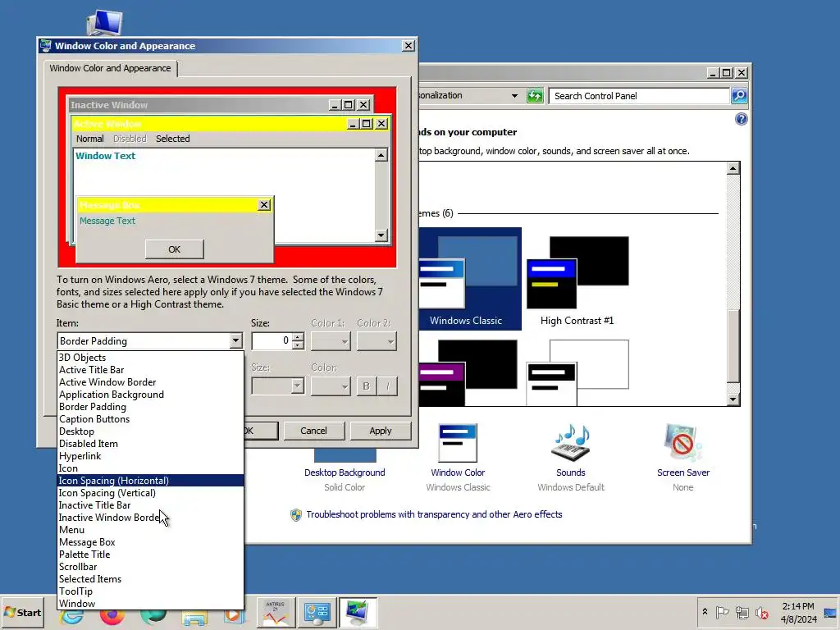This screenshot has width=840, height=630.
Task: Pick the Window entry at the list bottom
Action: pyautogui.click(x=151, y=604)
